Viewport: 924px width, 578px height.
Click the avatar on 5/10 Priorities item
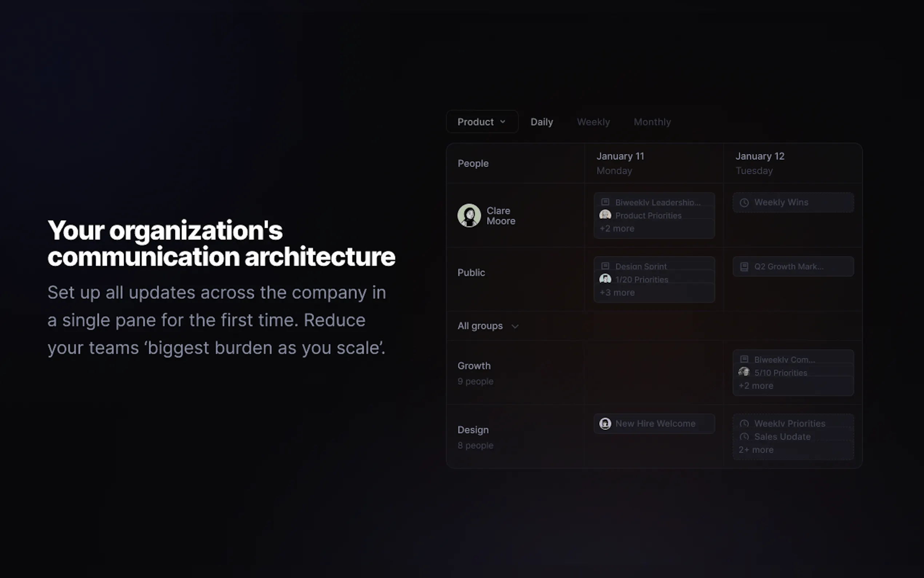tap(744, 372)
